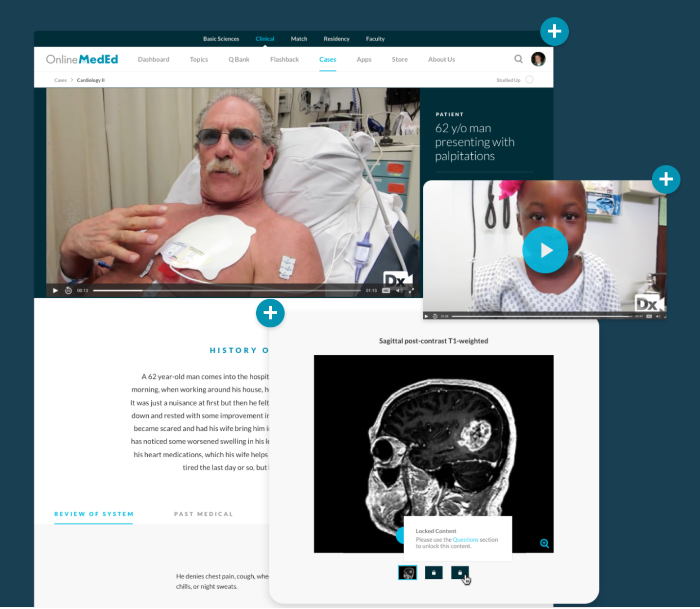
Task: Select the middle locked image thumbnail
Action: coord(434,573)
